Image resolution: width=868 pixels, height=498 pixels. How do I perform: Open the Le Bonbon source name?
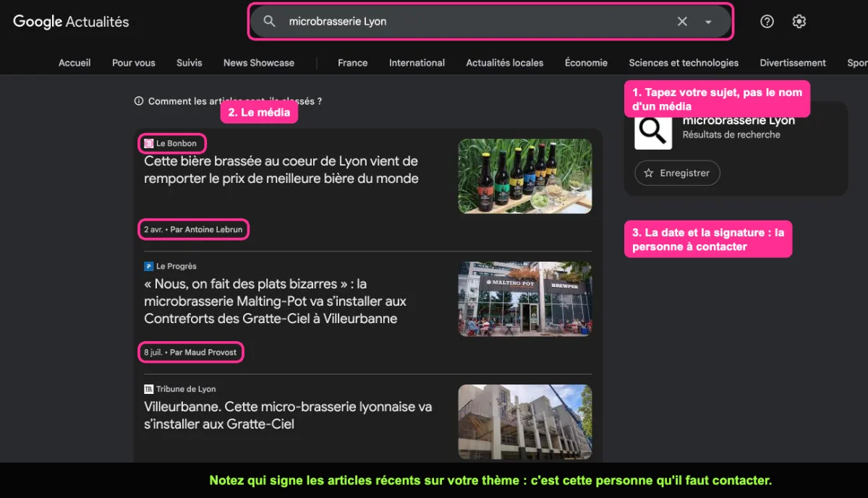176,143
